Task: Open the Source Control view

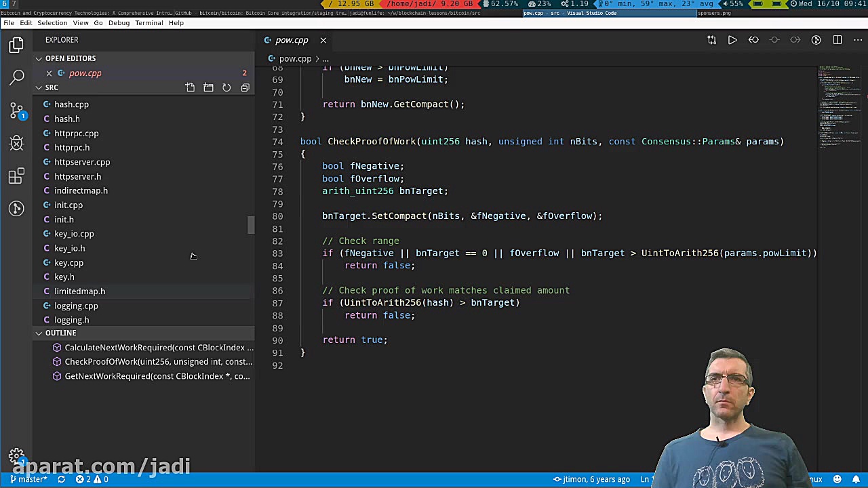Action: pyautogui.click(x=17, y=110)
